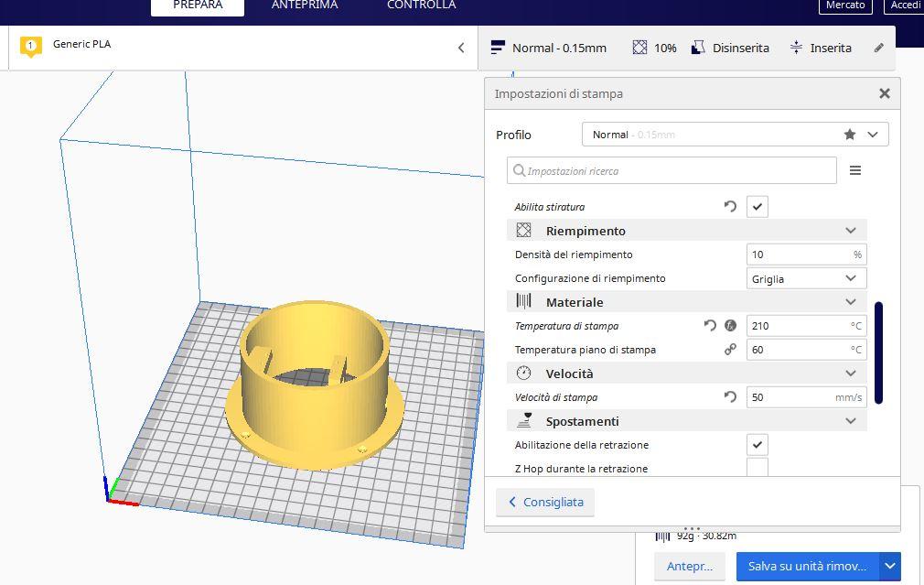Screen dimensions: 924x585
Task: Enable Z Hop durante la retrazione checkbox
Action: pos(757,468)
